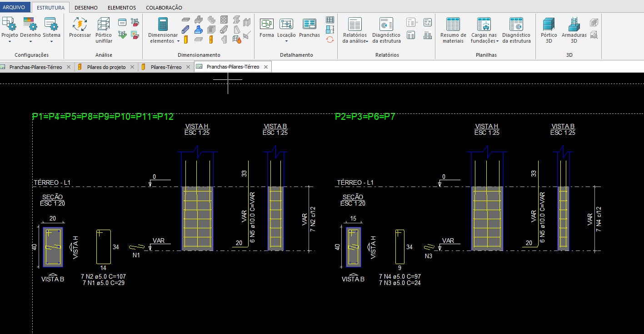Click the 15x40 pillar cross-section drawing
This screenshot has height=334, width=644.
pos(354,247)
